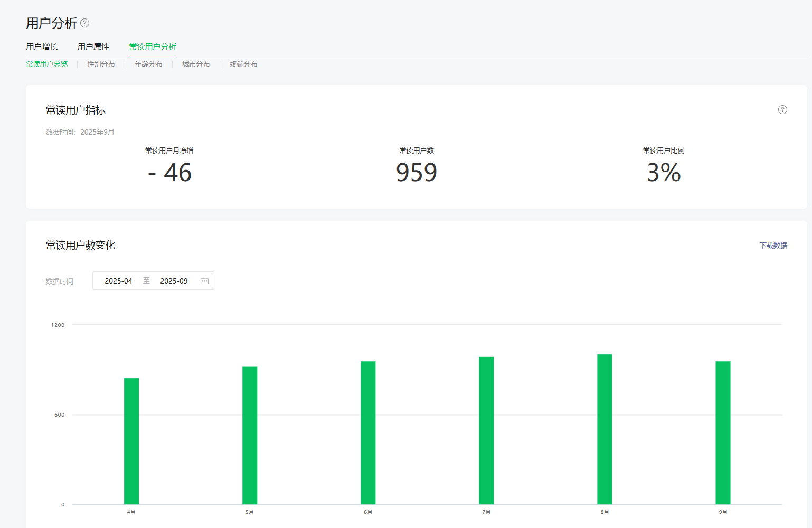The width and height of the screenshot is (812, 528).
Task: Click the 5月 bar in chart
Action: 250,436
